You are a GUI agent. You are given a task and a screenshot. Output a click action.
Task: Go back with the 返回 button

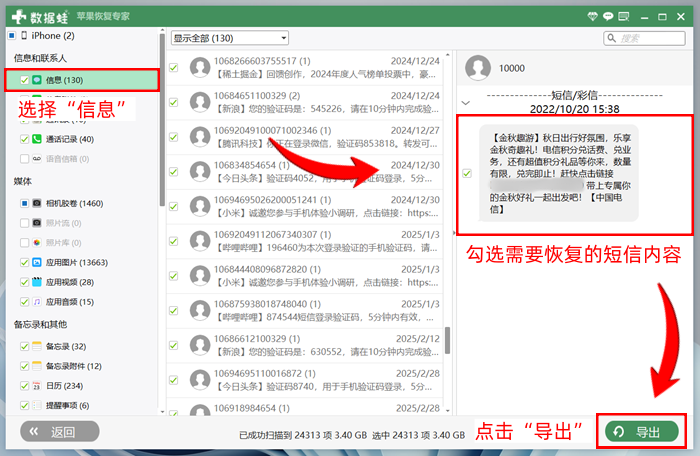pyautogui.click(x=60, y=431)
